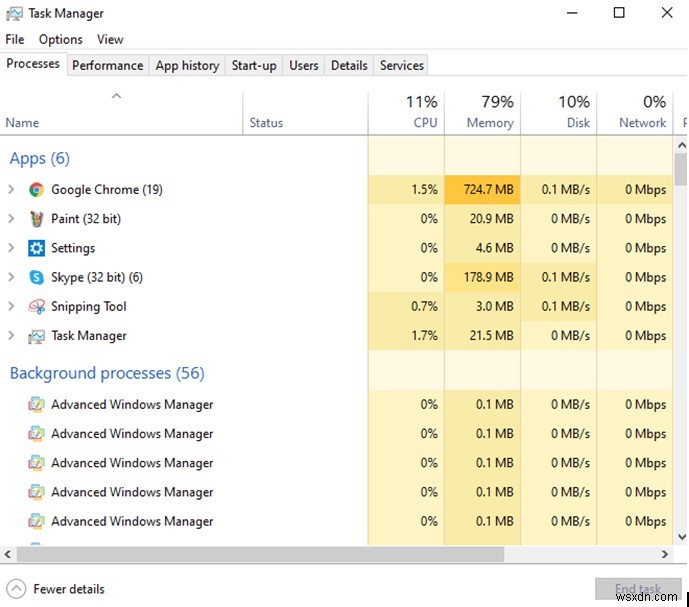Expand the Task Manager process row

tap(11, 336)
